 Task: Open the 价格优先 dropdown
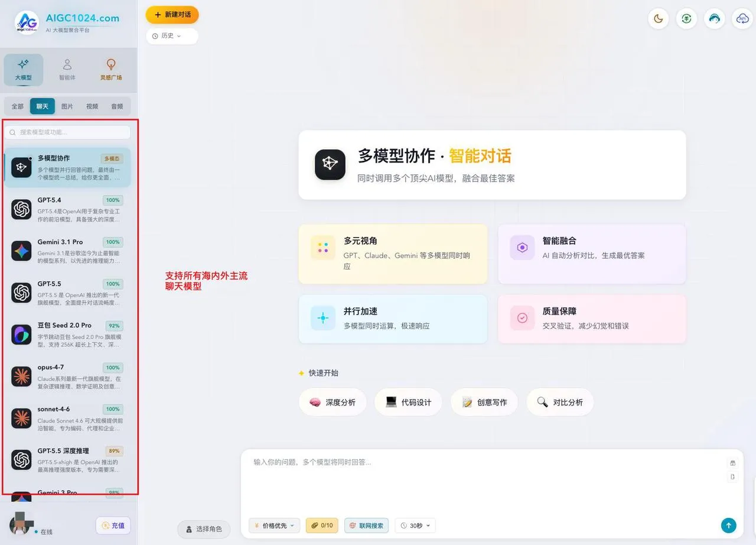click(275, 525)
